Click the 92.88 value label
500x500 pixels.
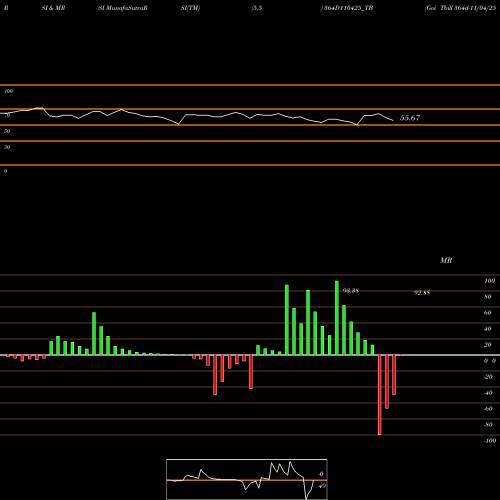click(422, 293)
